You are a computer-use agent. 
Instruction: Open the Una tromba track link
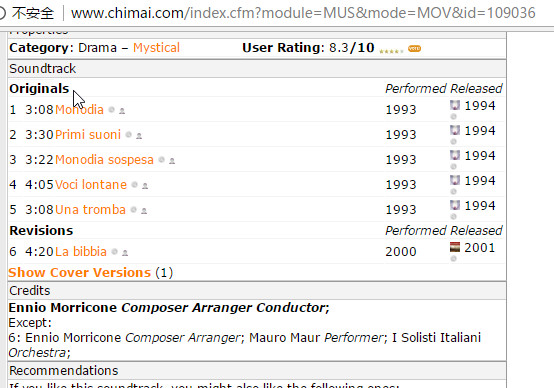tap(90, 210)
